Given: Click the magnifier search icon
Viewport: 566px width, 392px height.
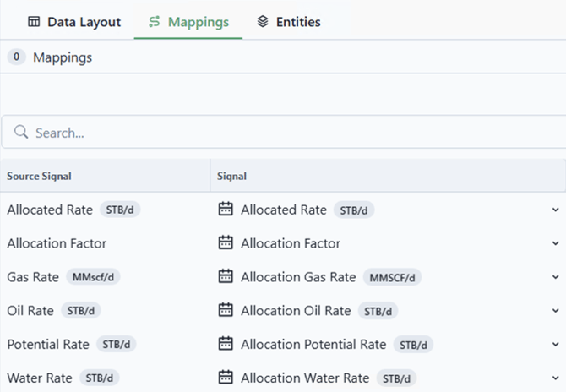Looking at the screenshot, I should click(x=20, y=133).
